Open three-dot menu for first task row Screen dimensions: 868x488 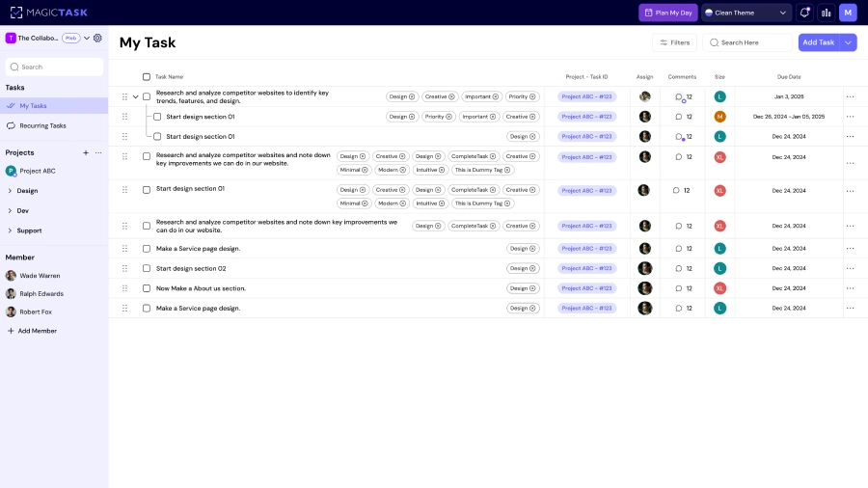click(x=850, y=96)
